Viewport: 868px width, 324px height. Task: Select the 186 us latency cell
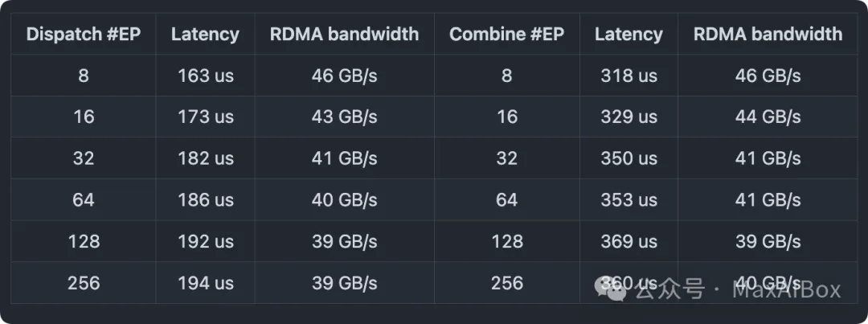(x=205, y=199)
